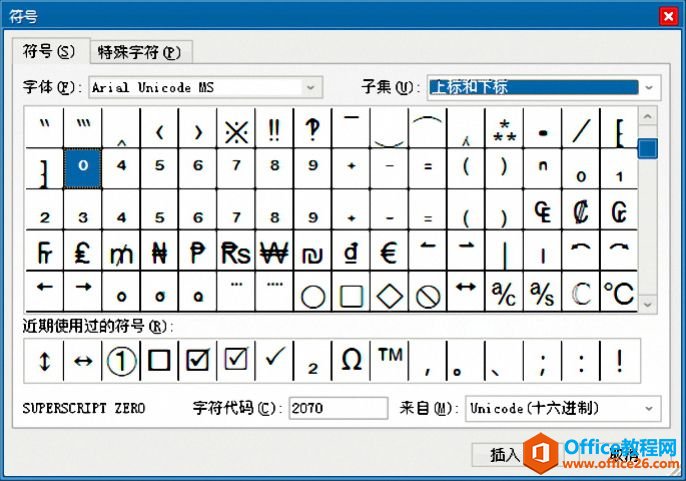The width and height of the screenshot is (686, 481).
Task: Click the 插入 insert button
Action: [x=505, y=455]
